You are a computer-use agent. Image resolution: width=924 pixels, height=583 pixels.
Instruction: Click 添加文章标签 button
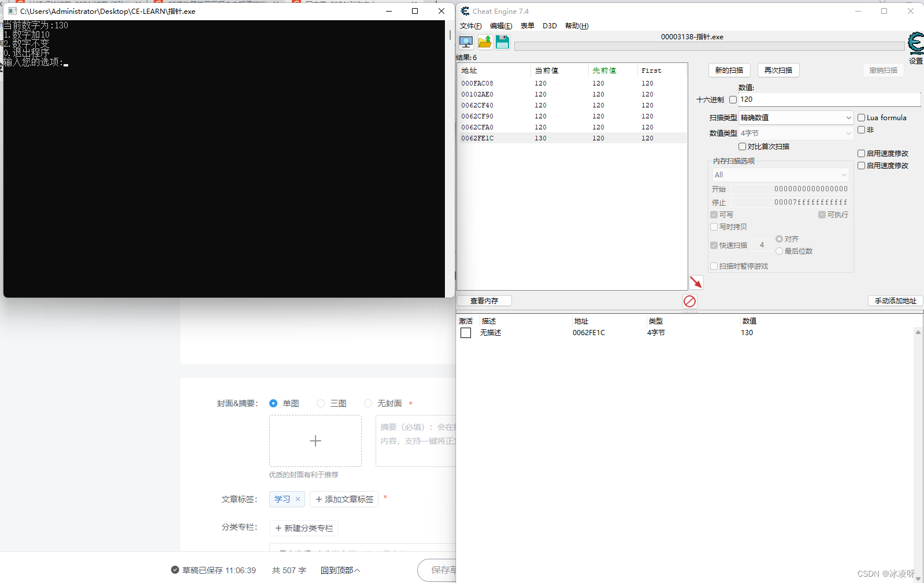point(344,499)
